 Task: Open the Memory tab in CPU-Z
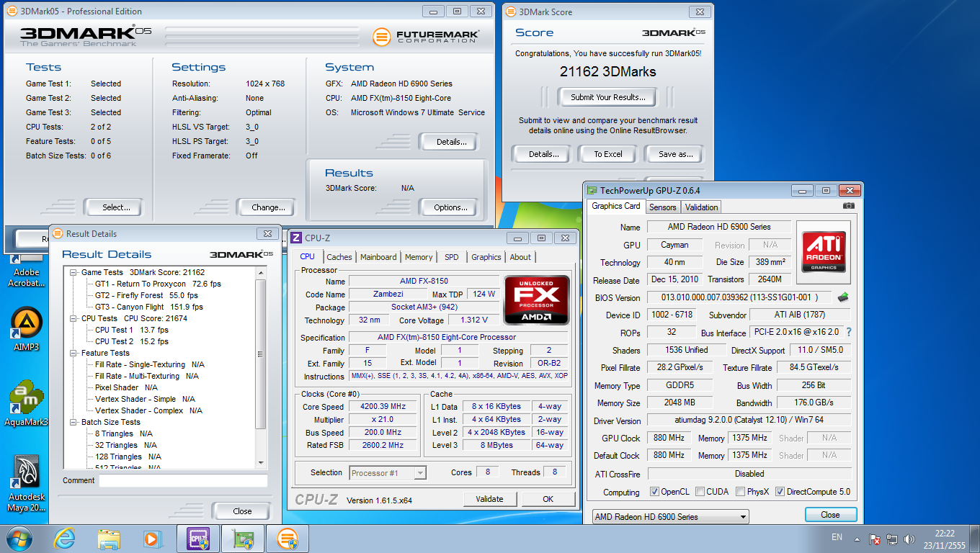click(419, 257)
